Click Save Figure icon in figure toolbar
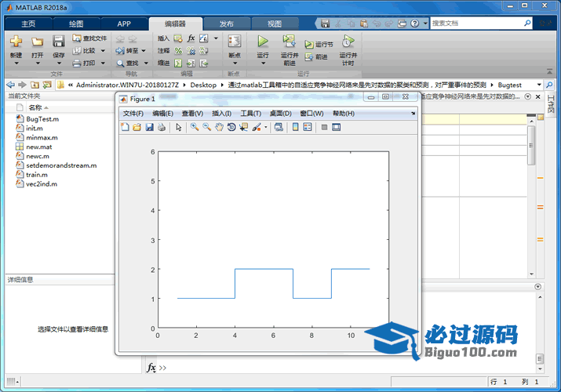561x392 pixels. click(149, 127)
